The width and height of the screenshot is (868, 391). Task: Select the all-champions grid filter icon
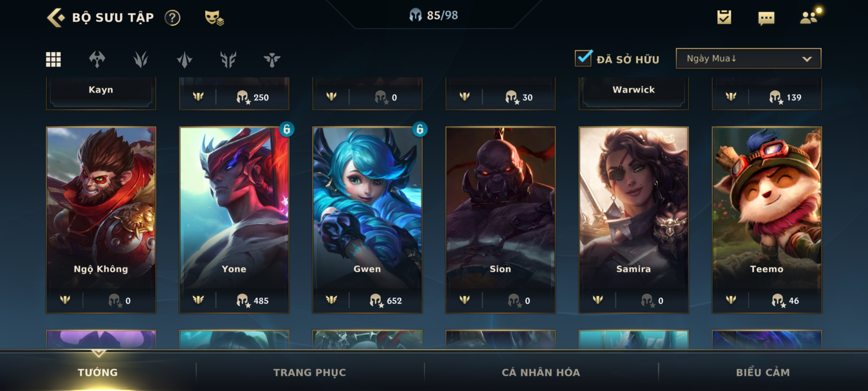point(53,59)
